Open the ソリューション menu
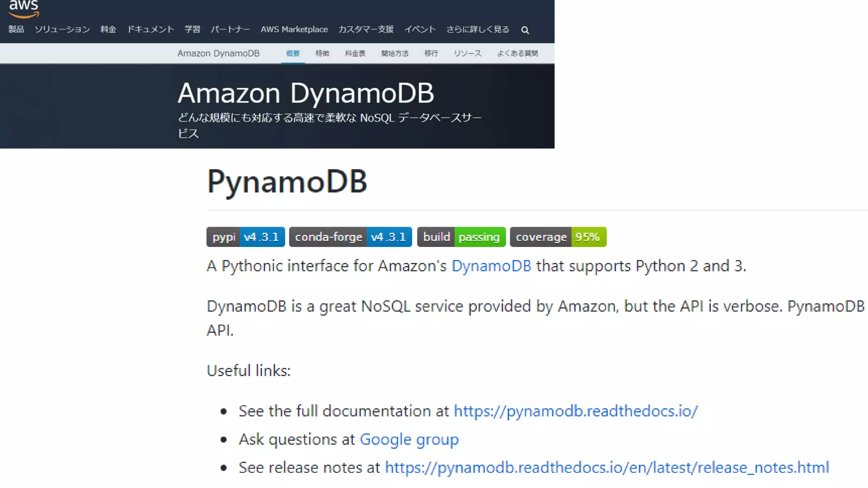Screen dimensions: 868x488 click(62, 29)
